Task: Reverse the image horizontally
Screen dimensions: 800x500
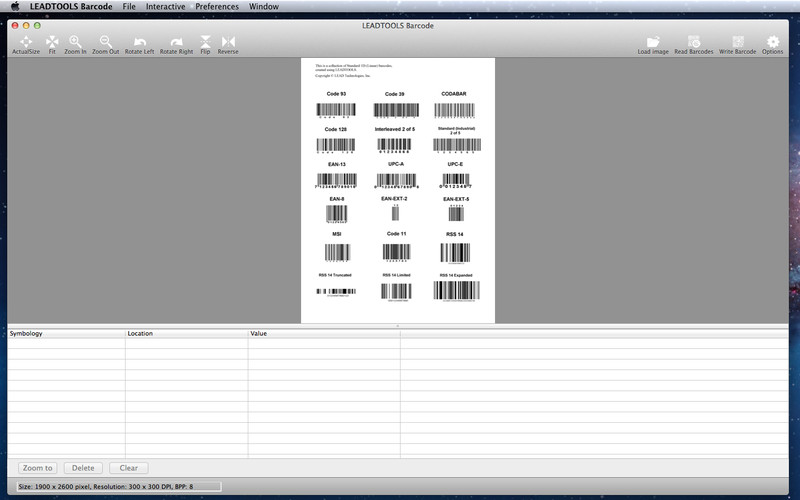Action: (228, 45)
